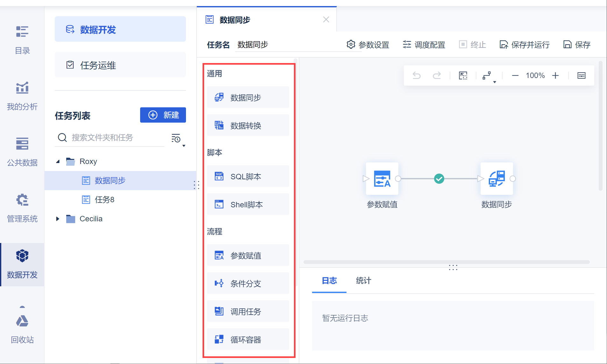This screenshot has height=364, width=607.
Task: Click the redo arrow in canvas toolbar
Action: point(437,75)
